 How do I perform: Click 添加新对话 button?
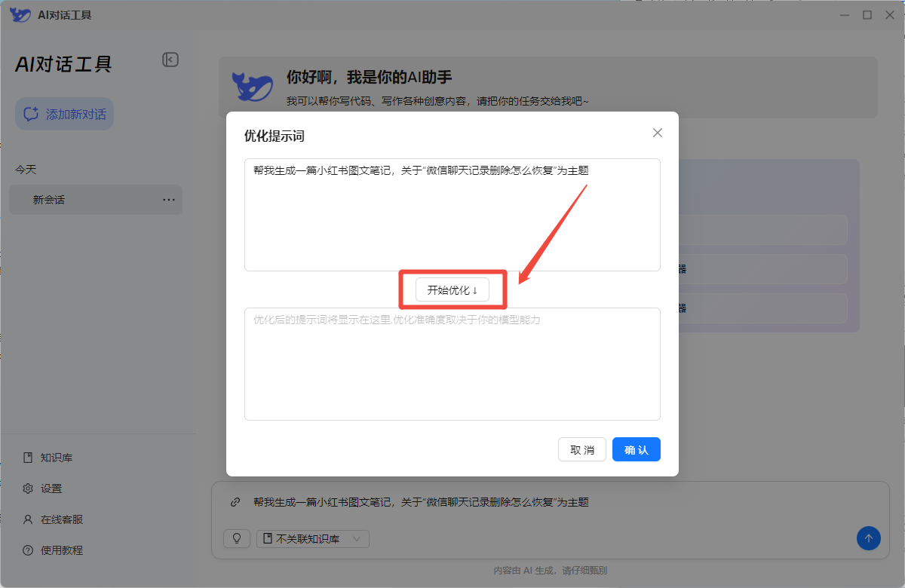click(64, 114)
